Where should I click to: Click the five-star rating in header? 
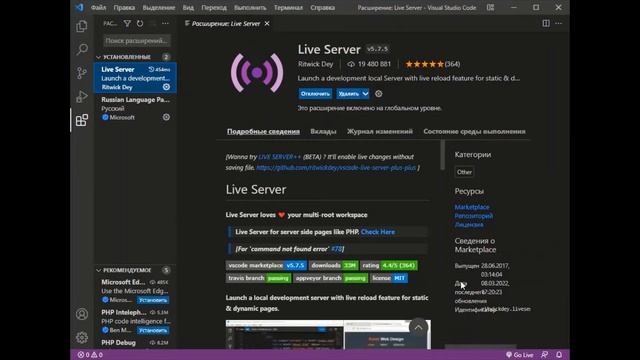pyautogui.click(x=424, y=64)
